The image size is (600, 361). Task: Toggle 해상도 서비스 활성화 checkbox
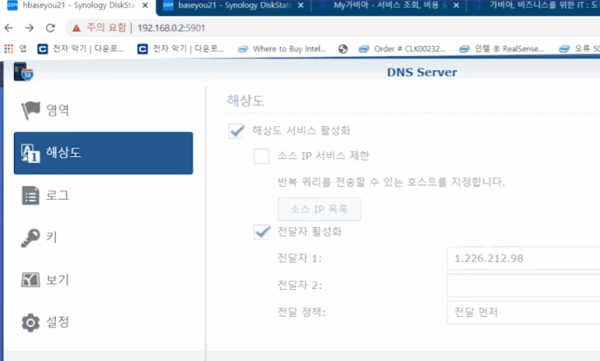[x=236, y=131]
